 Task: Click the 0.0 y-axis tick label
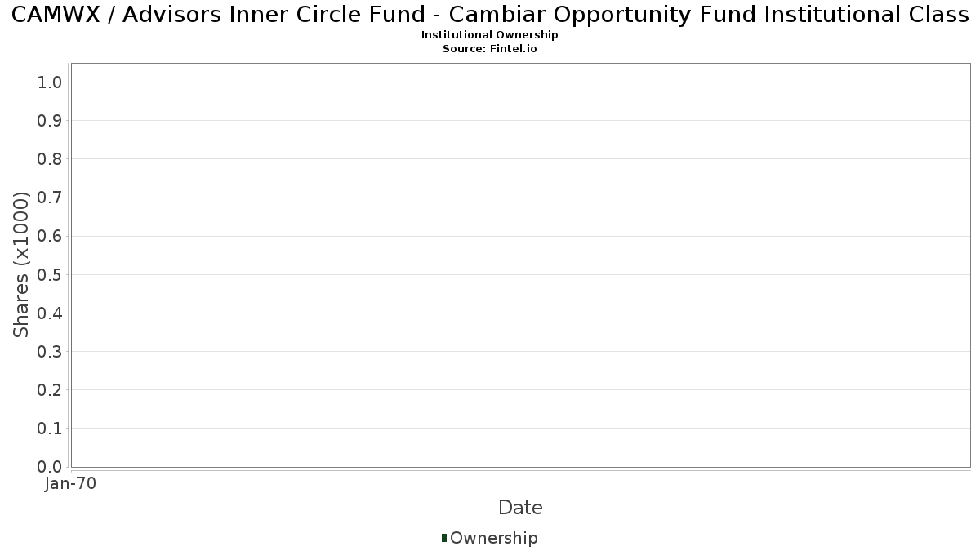(50, 467)
